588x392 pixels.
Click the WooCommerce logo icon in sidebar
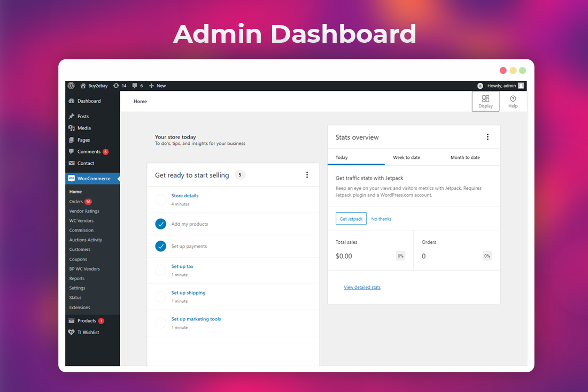[x=72, y=179]
